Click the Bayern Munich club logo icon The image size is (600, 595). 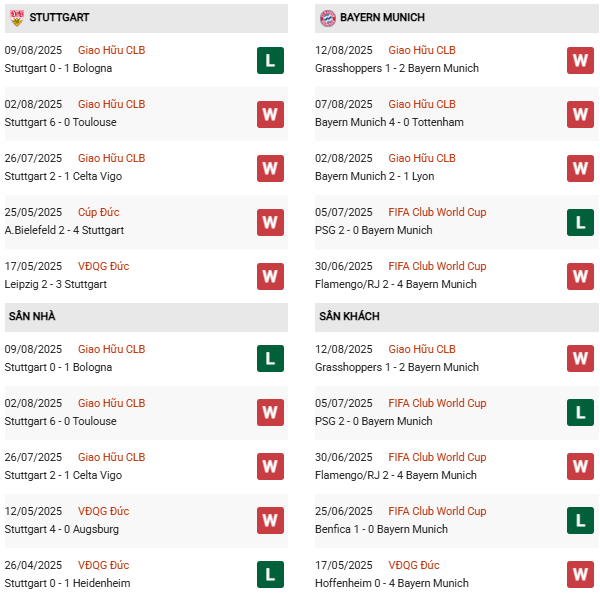point(327,17)
